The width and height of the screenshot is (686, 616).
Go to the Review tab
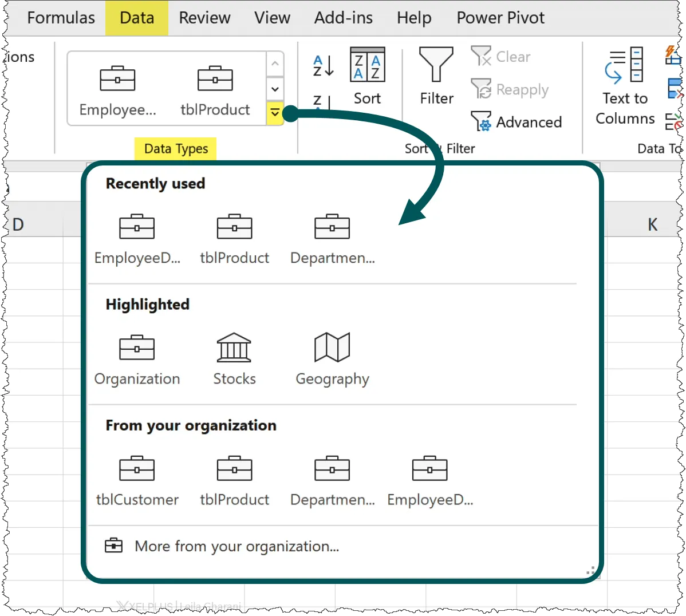pyautogui.click(x=204, y=18)
